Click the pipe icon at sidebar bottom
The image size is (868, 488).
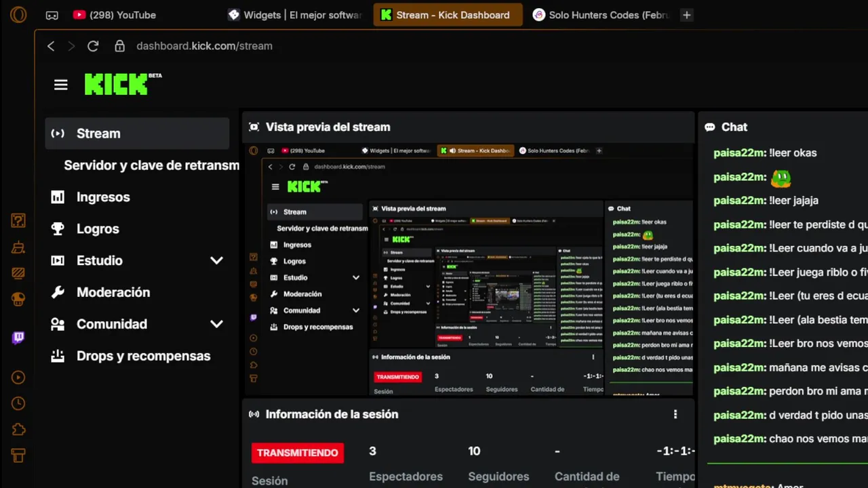[x=18, y=455]
